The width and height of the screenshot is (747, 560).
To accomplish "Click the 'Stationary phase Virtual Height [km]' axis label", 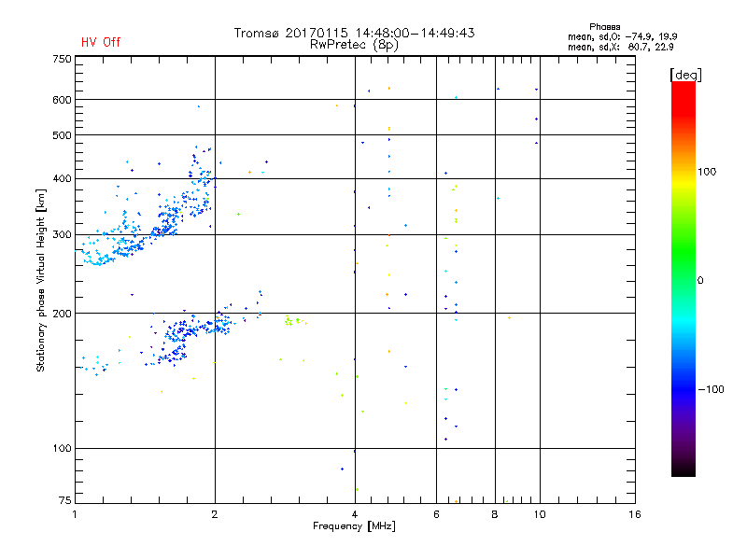I will click(x=41, y=281).
